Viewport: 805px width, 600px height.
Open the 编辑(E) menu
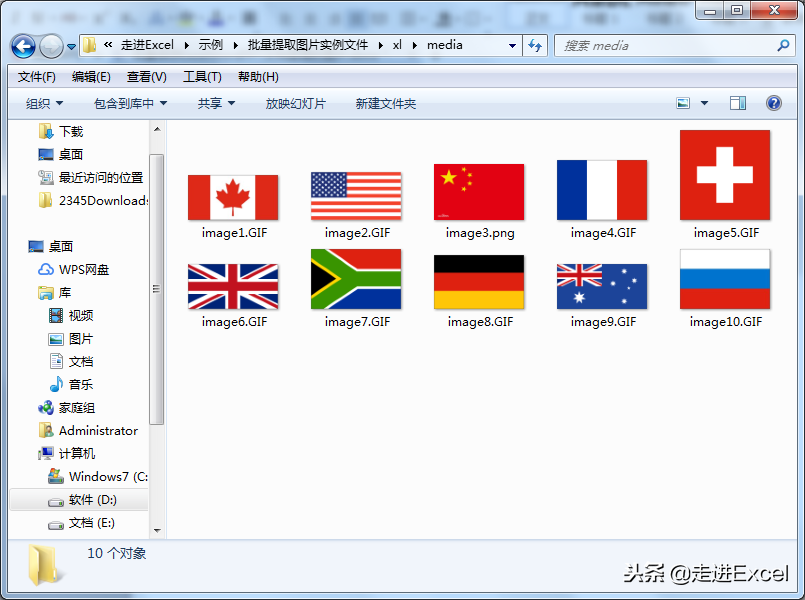pos(91,77)
